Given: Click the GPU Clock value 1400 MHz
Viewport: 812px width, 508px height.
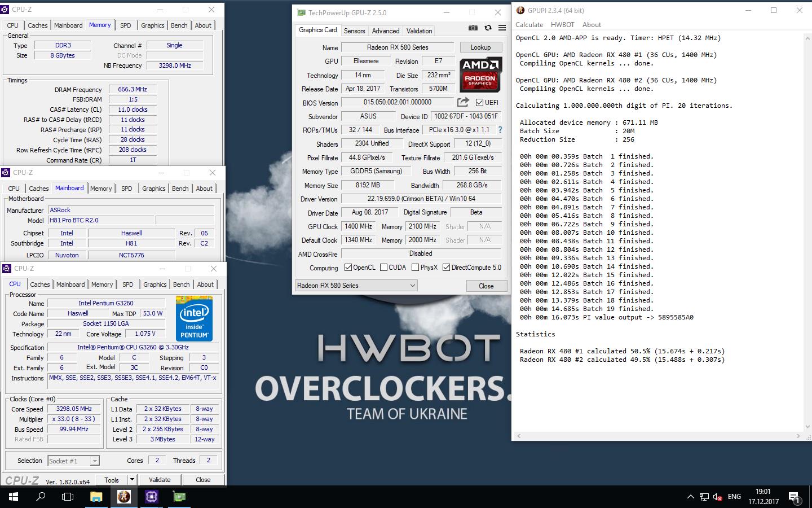Looking at the screenshot, I should [358, 226].
